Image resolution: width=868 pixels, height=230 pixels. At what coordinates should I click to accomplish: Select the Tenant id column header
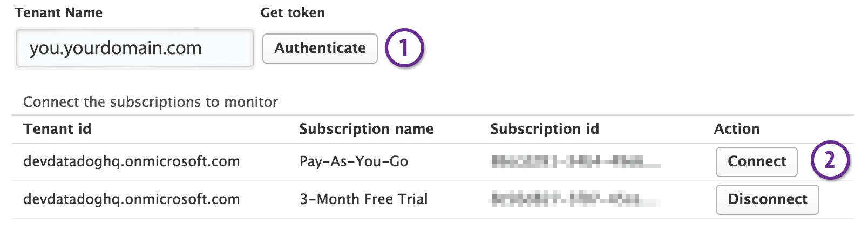point(57,129)
